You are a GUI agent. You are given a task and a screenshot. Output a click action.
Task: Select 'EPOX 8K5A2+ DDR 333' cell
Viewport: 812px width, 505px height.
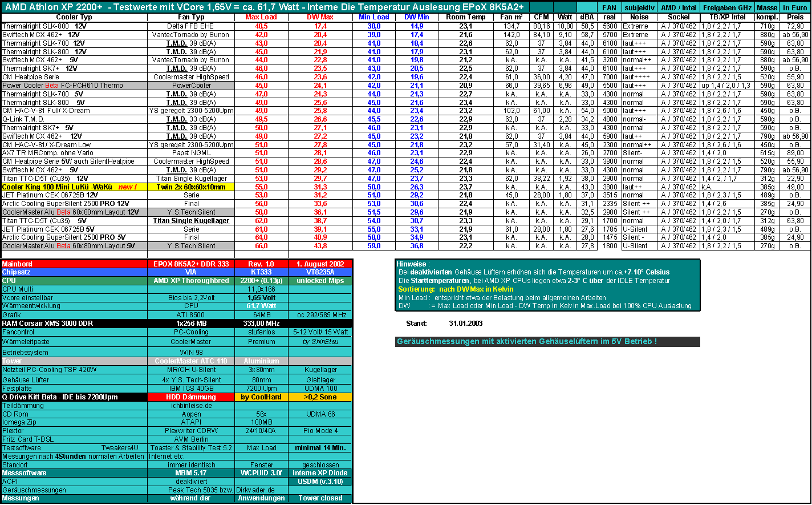(191, 264)
